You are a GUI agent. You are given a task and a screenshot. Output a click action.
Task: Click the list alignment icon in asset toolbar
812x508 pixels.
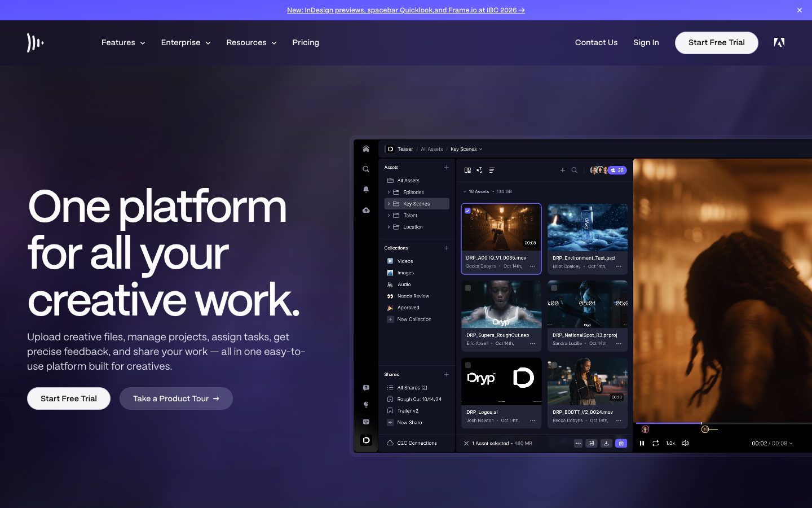(492, 170)
